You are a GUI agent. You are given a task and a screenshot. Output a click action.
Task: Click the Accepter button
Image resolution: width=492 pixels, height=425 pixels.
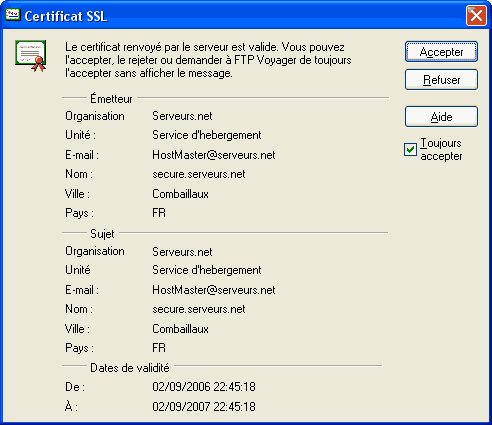pyautogui.click(x=441, y=52)
